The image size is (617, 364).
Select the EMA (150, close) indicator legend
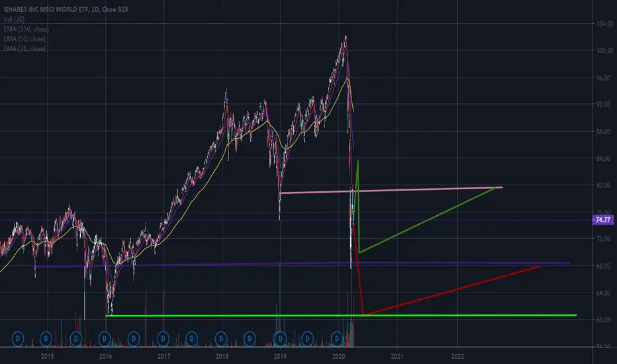(26, 28)
